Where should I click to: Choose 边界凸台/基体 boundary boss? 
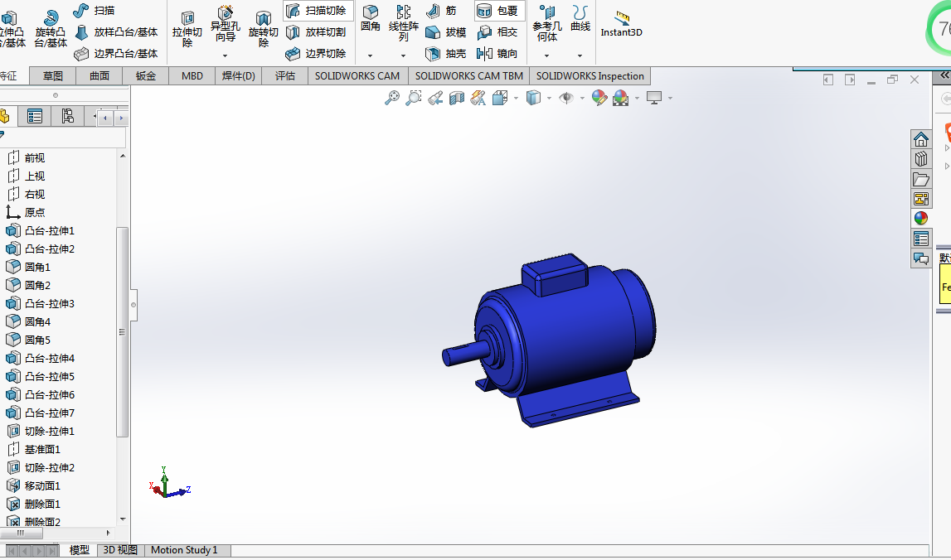(x=116, y=53)
